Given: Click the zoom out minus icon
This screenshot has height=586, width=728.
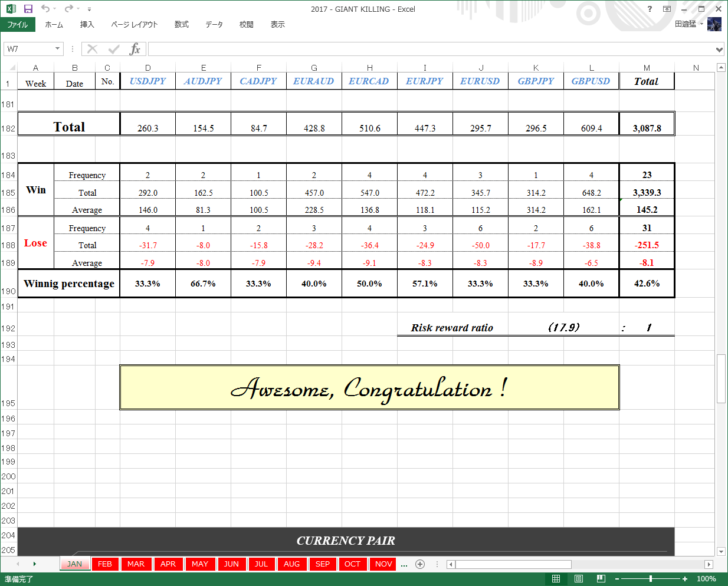Looking at the screenshot, I should click(x=617, y=579).
